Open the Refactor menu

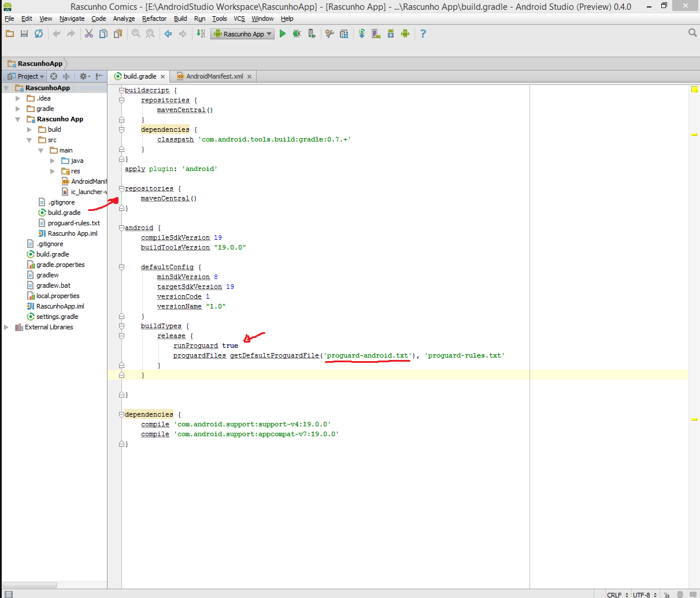[154, 18]
